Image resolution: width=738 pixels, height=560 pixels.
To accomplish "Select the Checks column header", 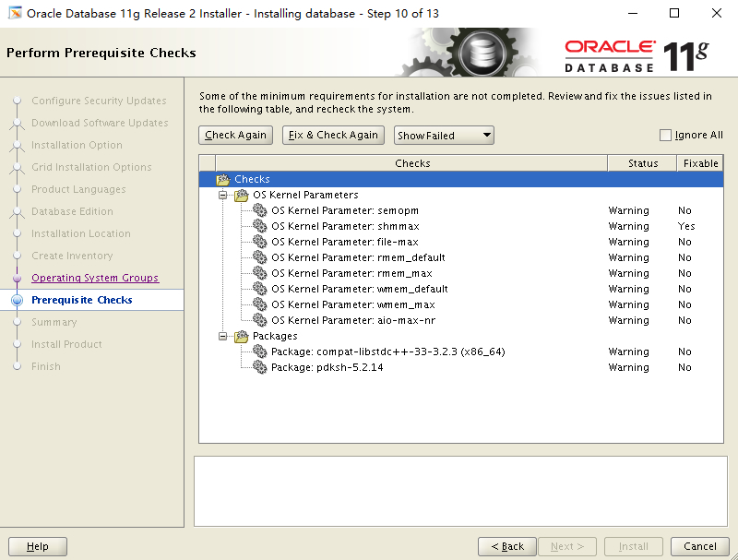I will point(411,163).
